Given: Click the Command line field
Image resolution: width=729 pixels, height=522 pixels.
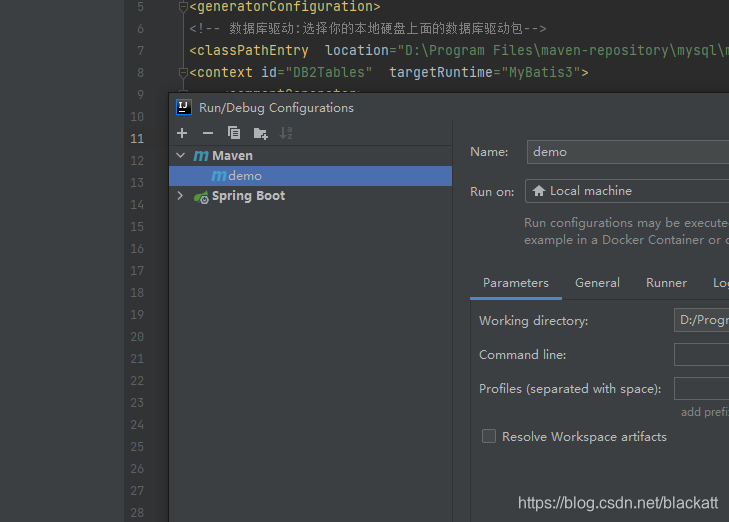Looking at the screenshot, I should (702, 355).
